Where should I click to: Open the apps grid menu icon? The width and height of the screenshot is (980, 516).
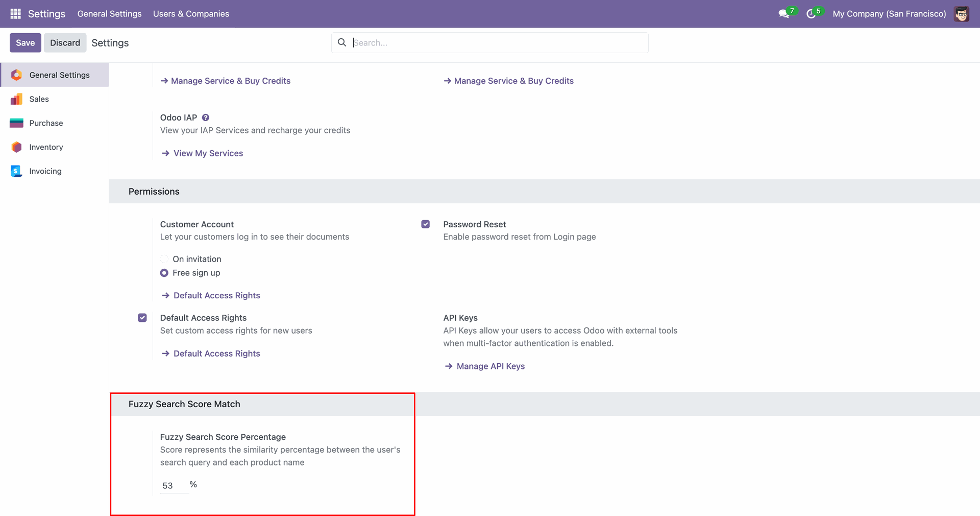pos(15,14)
